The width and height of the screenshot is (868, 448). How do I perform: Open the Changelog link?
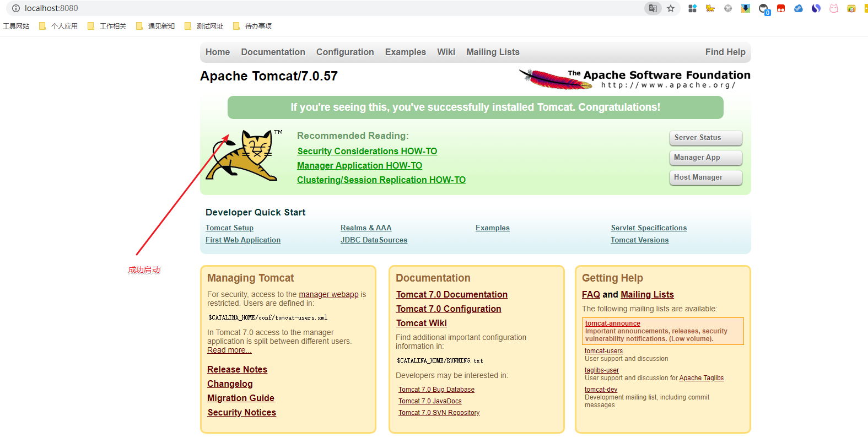coord(230,384)
